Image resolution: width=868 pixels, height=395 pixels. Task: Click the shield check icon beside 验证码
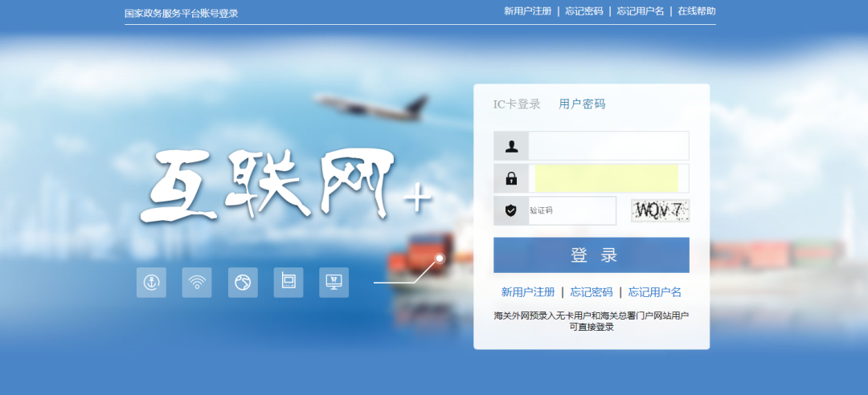(x=511, y=210)
